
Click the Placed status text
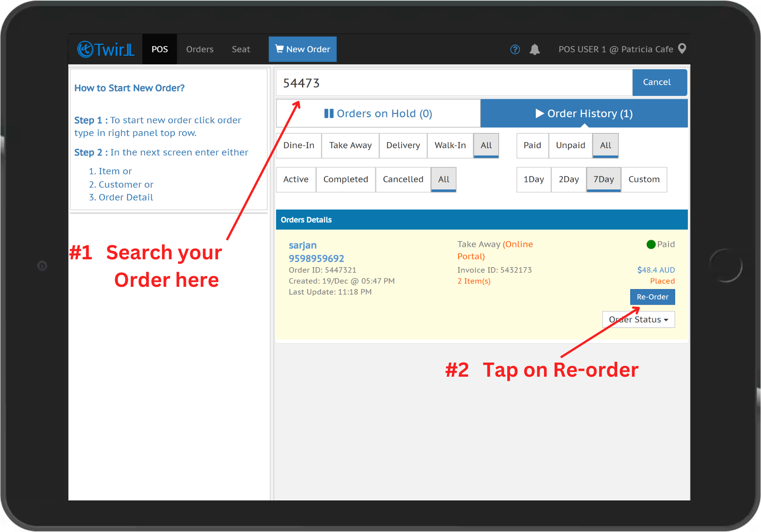tap(663, 281)
